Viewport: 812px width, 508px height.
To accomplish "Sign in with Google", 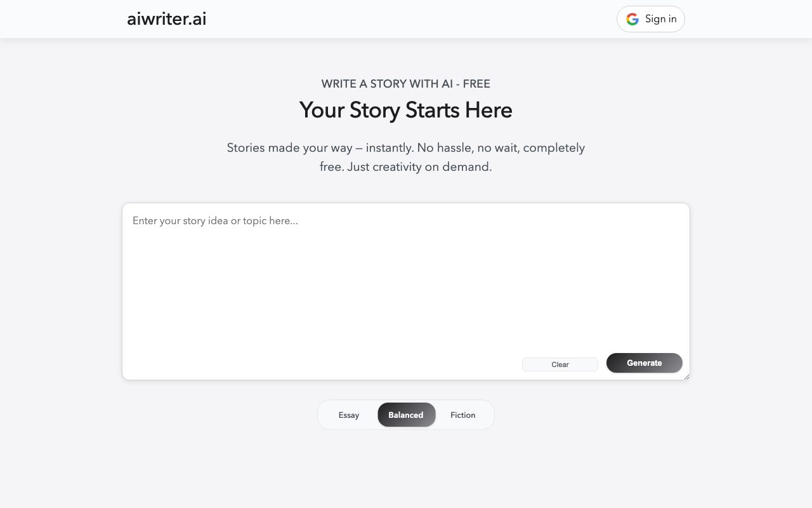I will (650, 19).
